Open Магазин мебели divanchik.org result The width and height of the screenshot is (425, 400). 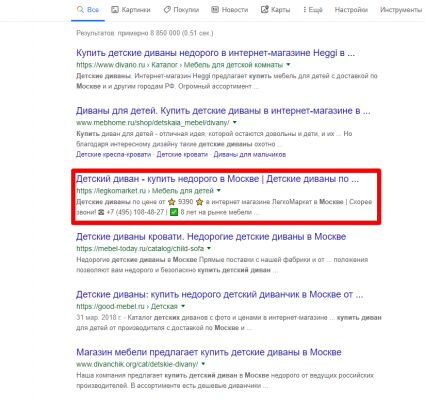pyautogui.click(x=209, y=352)
